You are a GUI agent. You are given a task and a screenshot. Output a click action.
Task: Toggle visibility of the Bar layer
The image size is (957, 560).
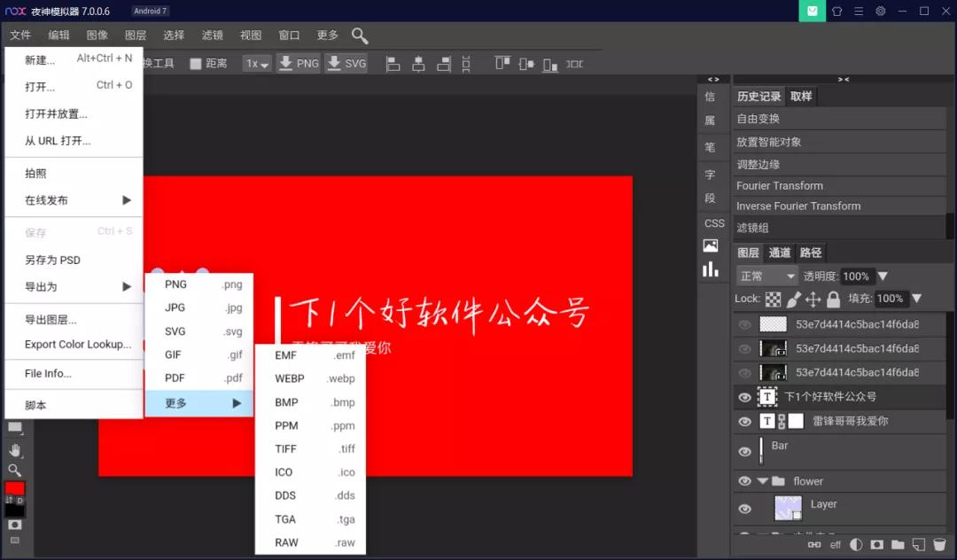point(744,451)
